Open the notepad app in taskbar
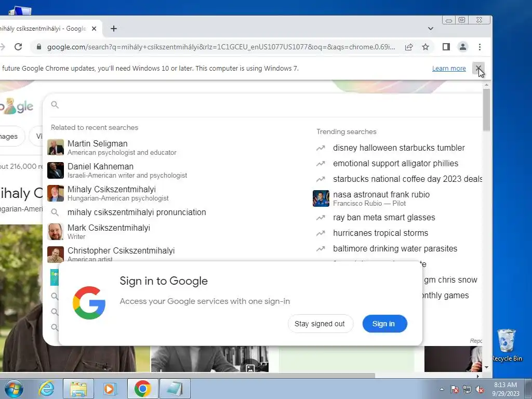 tap(175, 389)
